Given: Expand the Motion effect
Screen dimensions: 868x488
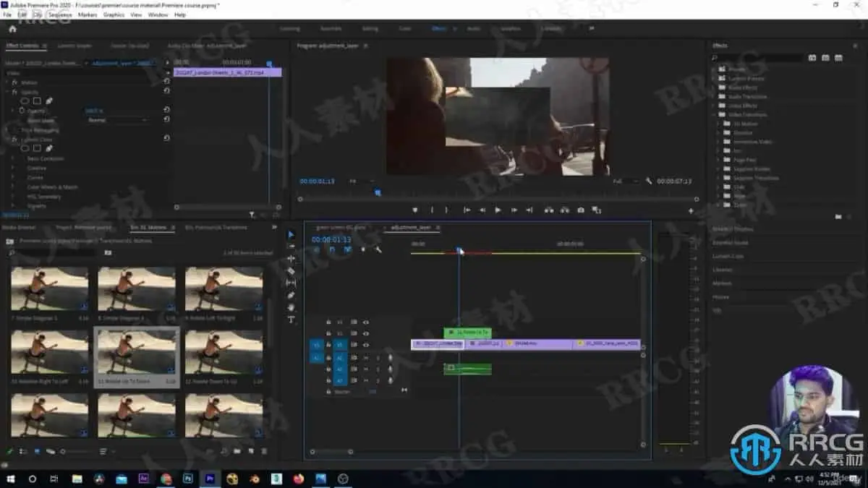Looking at the screenshot, I should click(7, 82).
